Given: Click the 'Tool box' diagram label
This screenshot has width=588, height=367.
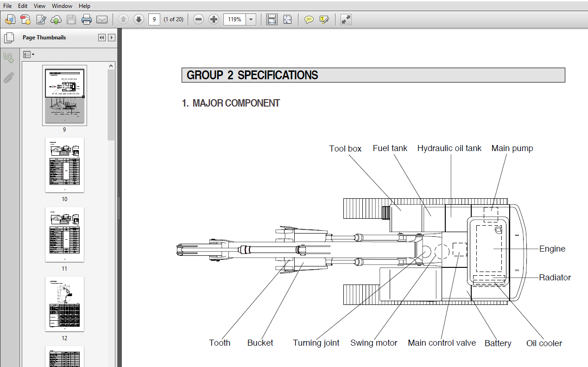Looking at the screenshot, I should [345, 149].
